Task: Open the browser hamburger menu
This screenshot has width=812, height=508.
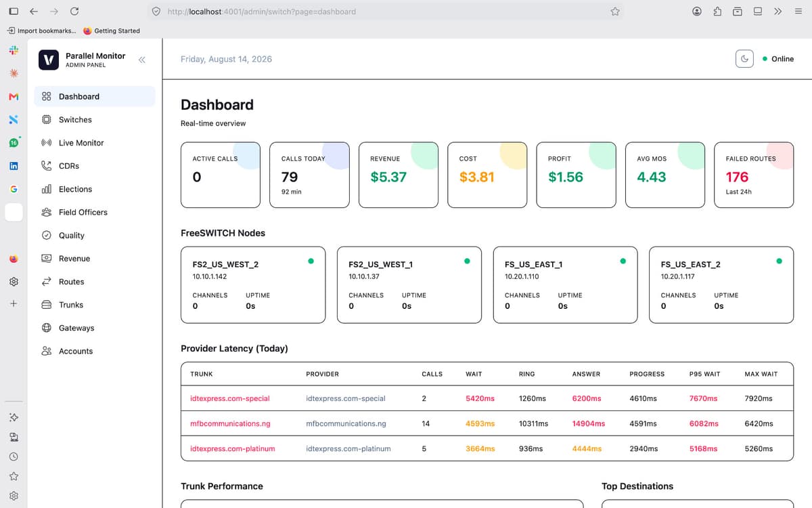Action: coord(798,12)
